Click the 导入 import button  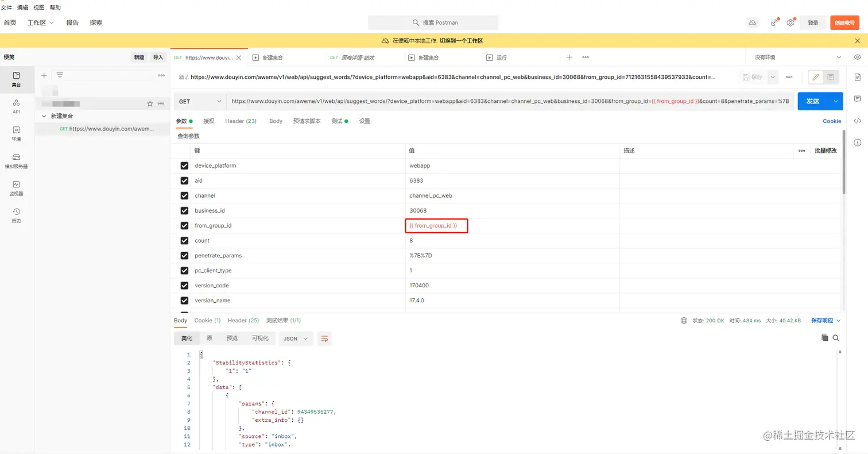coord(158,57)
